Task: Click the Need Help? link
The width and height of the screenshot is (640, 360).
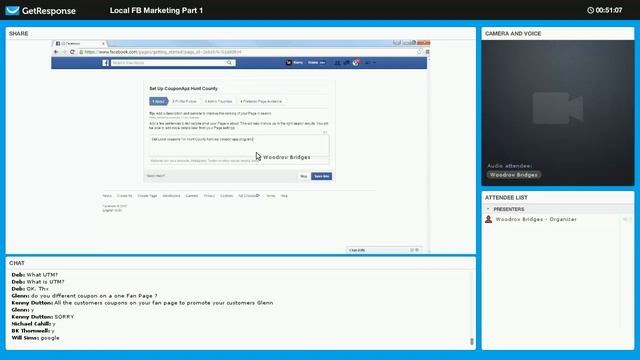Action: click(x=156, y=176)
